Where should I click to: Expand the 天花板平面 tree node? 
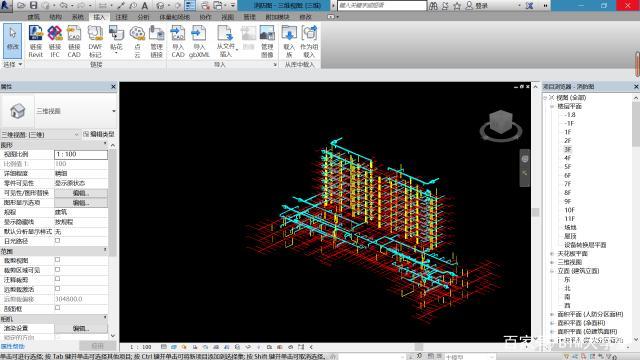(552, 253)
